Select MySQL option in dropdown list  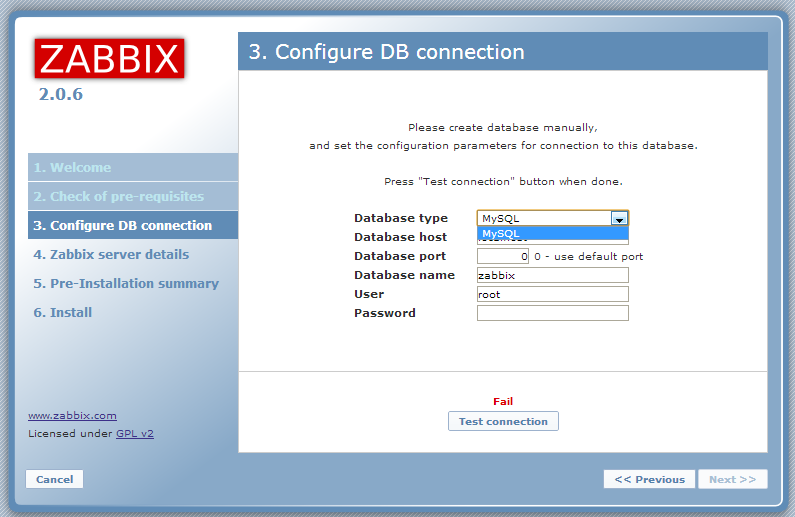tap(553, 233)
